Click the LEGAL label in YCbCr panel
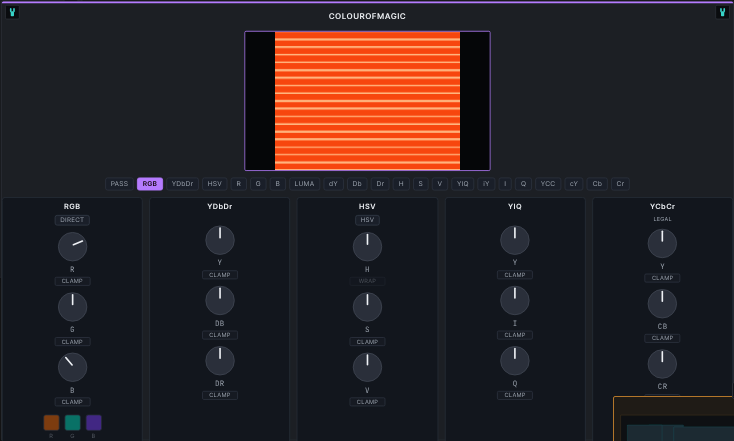This screenshot has width=734, height=441. click(x=662, y=219)
